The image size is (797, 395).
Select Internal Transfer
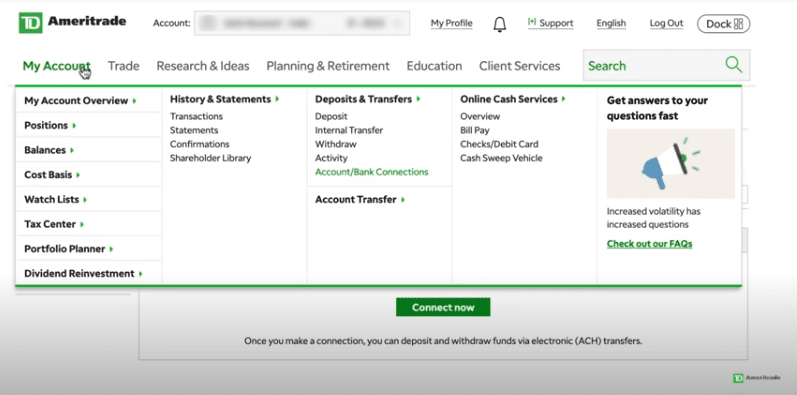click(x=349, y=130)
